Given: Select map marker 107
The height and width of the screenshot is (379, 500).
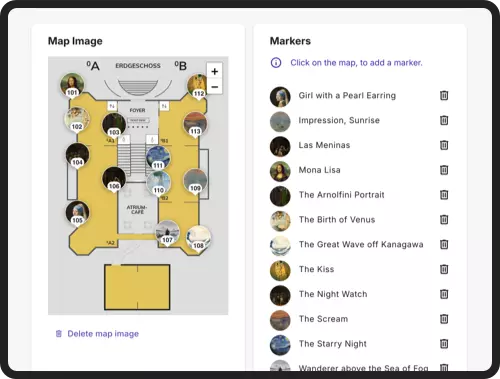Looking at the screenshot, I should [167, 233].
